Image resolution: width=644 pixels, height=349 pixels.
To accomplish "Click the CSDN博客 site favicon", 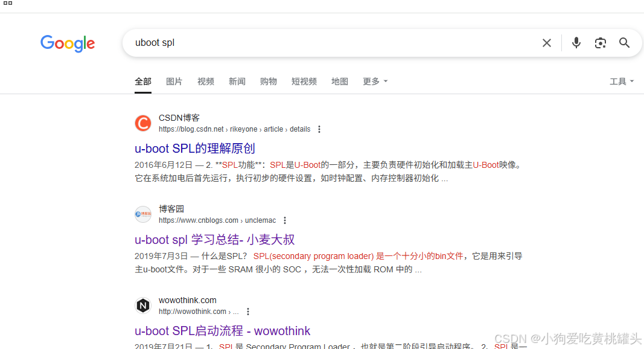I will pyautogui.click(x=142, y=123).
